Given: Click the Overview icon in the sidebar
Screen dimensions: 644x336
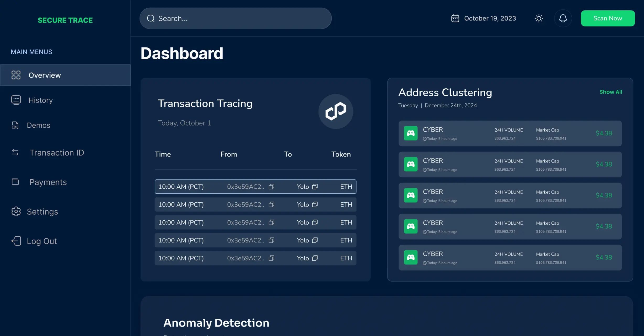Looking at the screenshot, I should [15, 74].
